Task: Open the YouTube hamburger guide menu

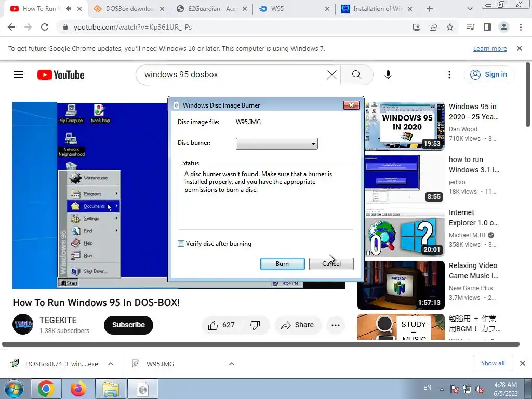Action: [19, 75]
